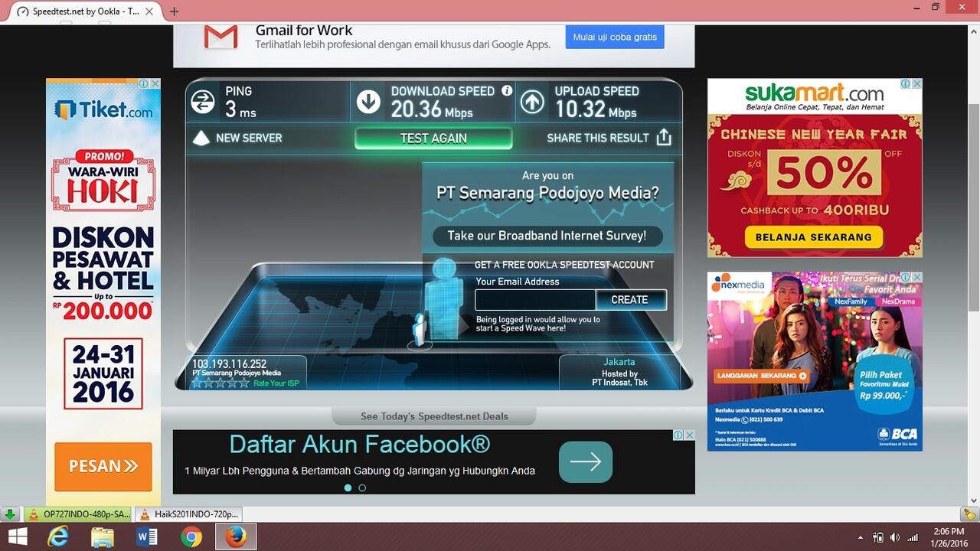Click the Tiket.com logo on left ad
This screenshot has height=551, width=980.
click(103, 111)
